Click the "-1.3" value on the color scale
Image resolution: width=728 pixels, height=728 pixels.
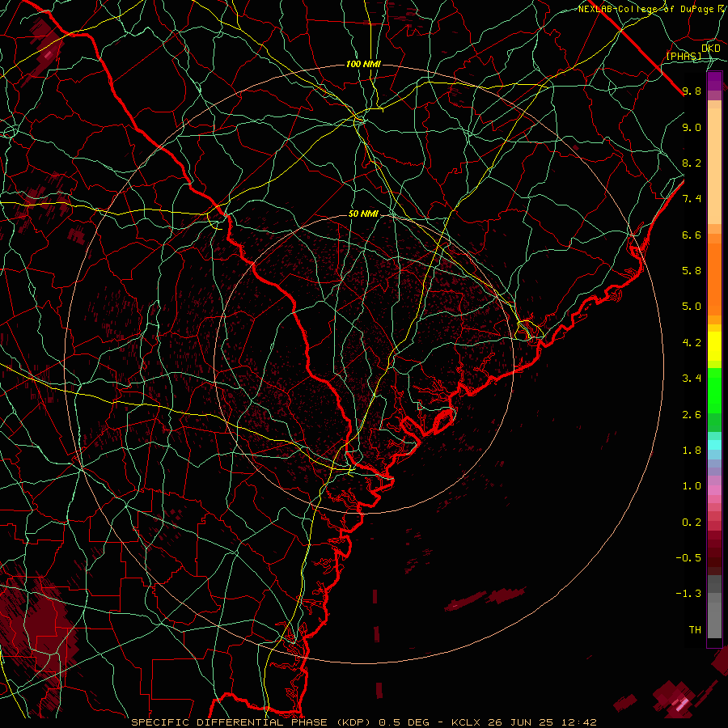688,594
